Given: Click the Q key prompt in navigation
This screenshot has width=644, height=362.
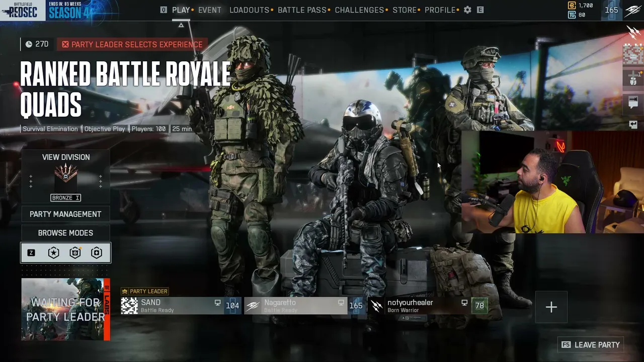Looking at the screenshot, I should coord(164,10).
